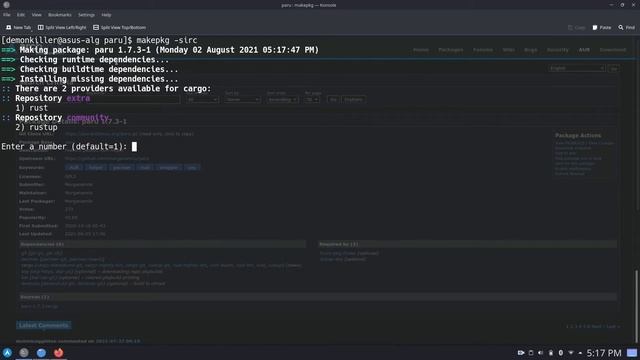Click the repository name 'extra'
The image size is (640, 360).
click(78, 98)
